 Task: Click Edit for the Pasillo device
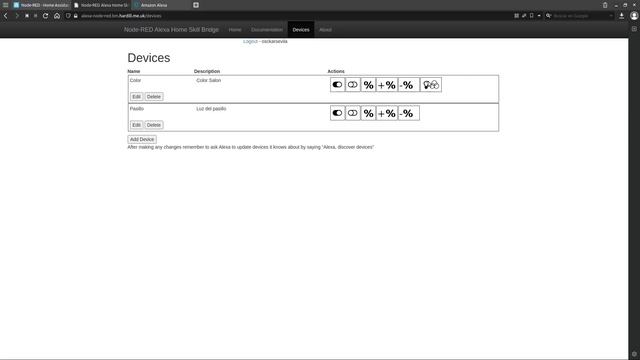(136, 125)
